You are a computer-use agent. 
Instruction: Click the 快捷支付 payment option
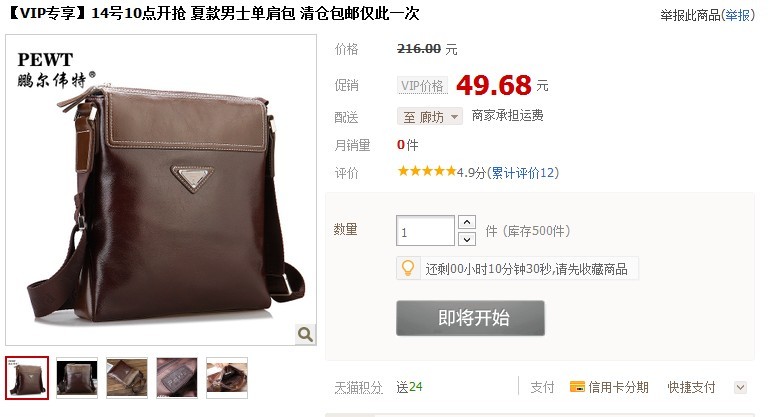[691, 387]
